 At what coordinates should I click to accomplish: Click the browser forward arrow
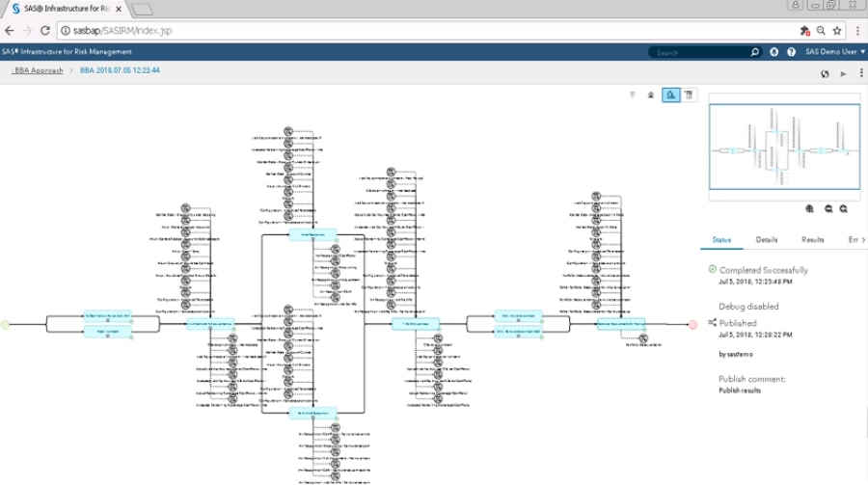pos(27,31)
